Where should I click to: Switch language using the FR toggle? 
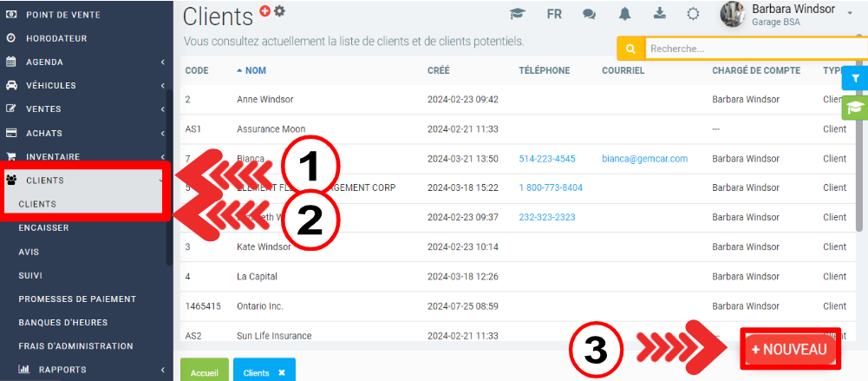(x=554, y=14)
